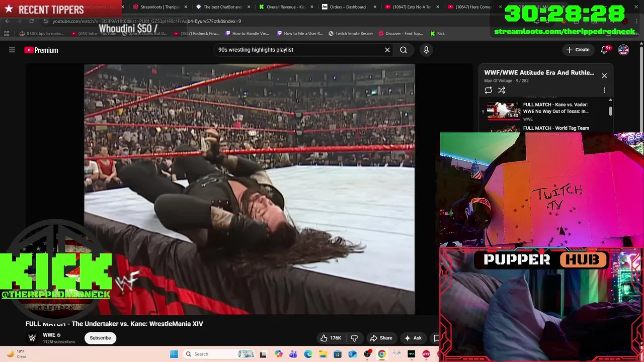Open the weather widget showing 19°F
This screenshot has height=362, width=644.
click(x=15, y=354)
